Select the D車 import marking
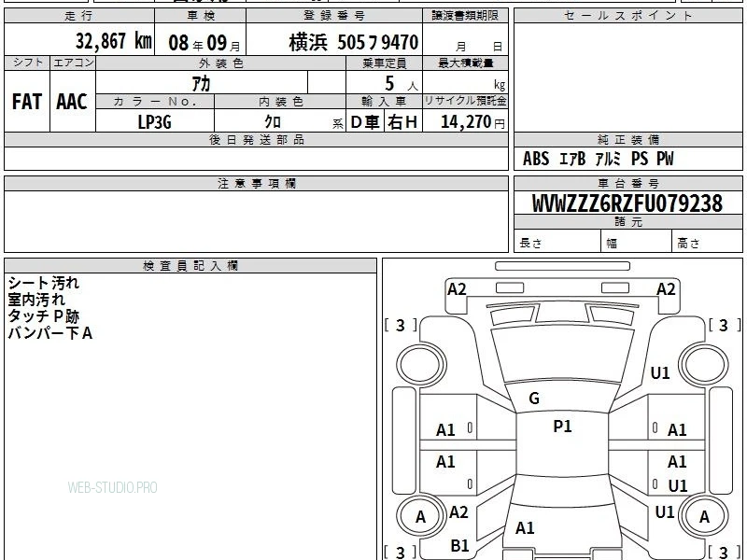Image resolution: width=747 pixels, height=560 pixels. pos(365,122)
